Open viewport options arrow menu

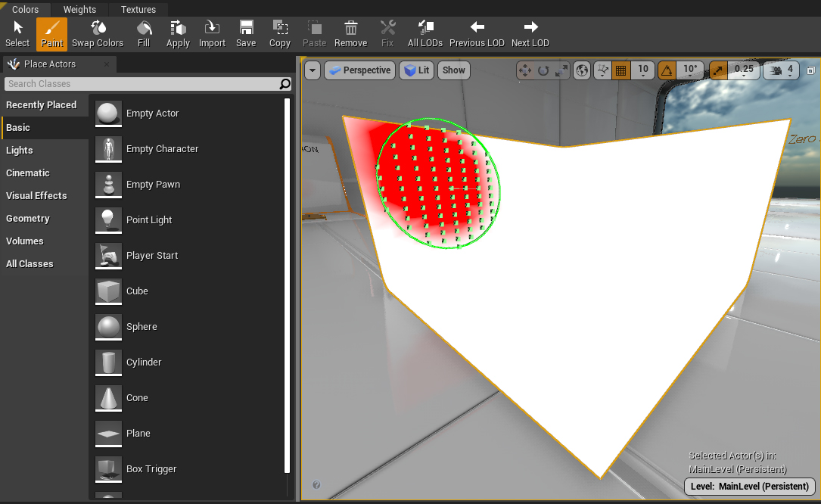click(x=313, y=70)
